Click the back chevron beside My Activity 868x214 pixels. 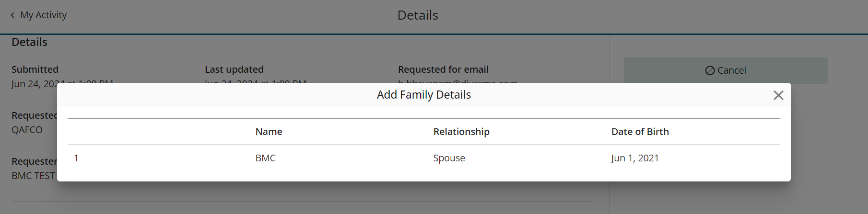(x=12, y=15)
